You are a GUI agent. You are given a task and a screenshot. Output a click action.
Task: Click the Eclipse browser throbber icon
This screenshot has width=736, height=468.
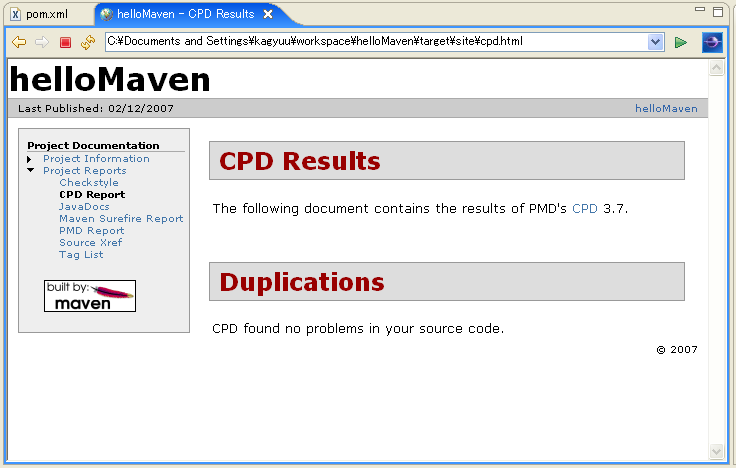pos(712,42)
